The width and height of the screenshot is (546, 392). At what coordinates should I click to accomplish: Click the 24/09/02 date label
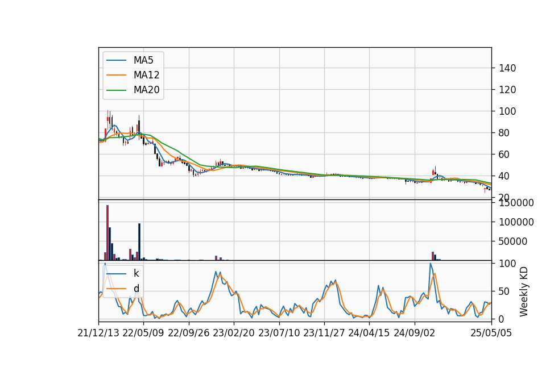415,333
